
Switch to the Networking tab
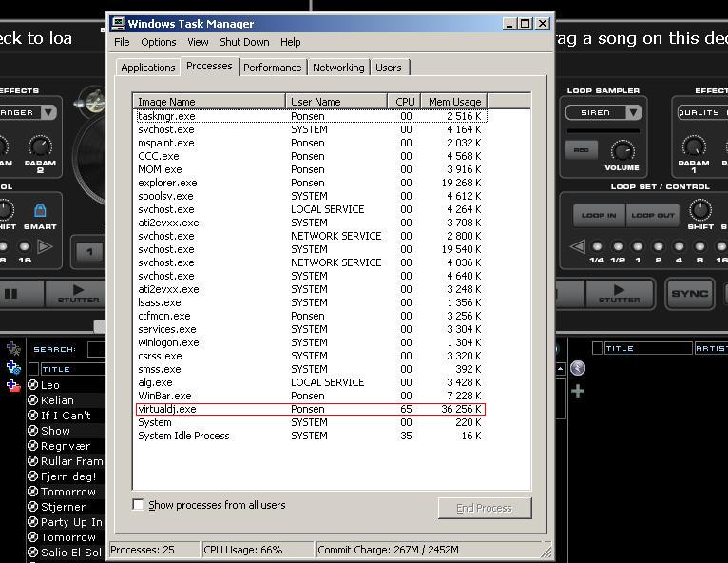click(338, 68)
